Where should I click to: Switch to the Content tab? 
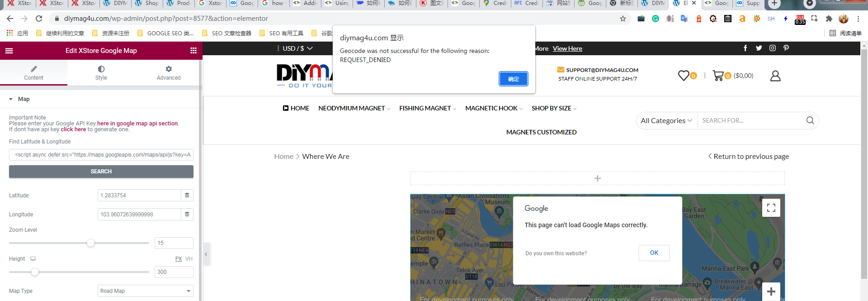pyautogui.click(x=33, y=73)
